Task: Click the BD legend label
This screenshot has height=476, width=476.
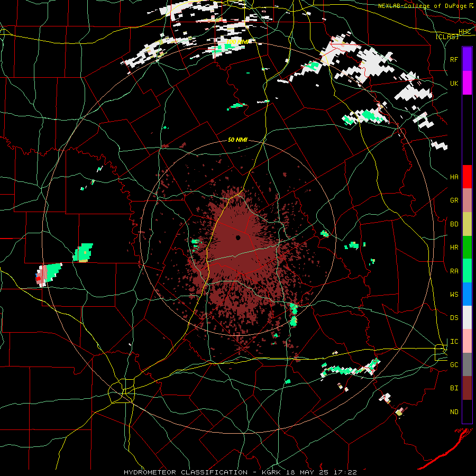Action: click(454, 224)
